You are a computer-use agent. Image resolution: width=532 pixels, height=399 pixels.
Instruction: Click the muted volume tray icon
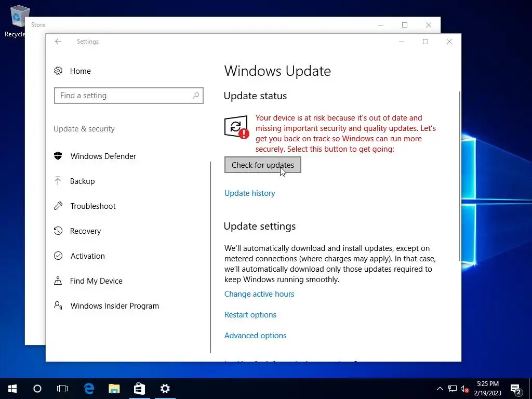[465, 389]
